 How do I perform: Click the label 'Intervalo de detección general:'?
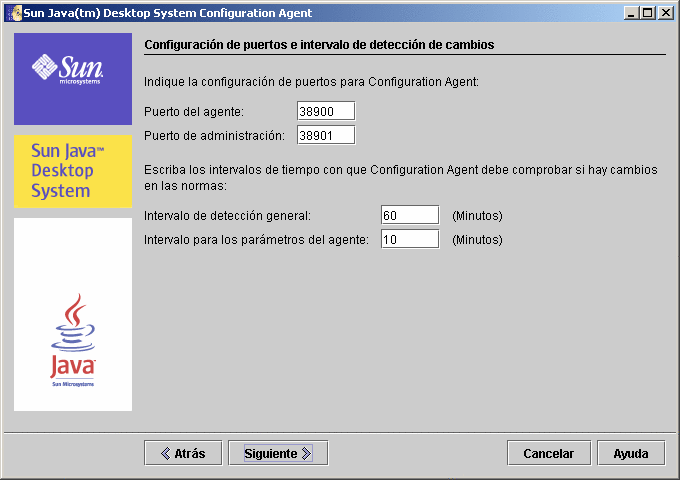point(227,216)
